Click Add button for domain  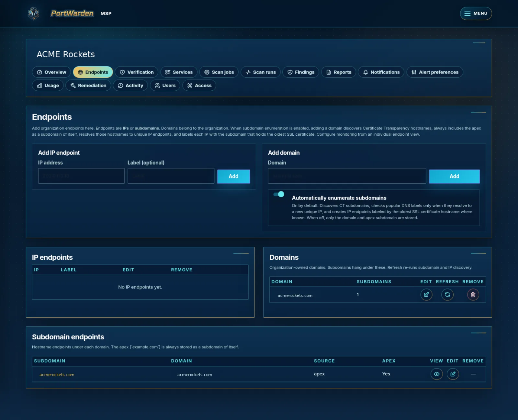coord(454,176)
